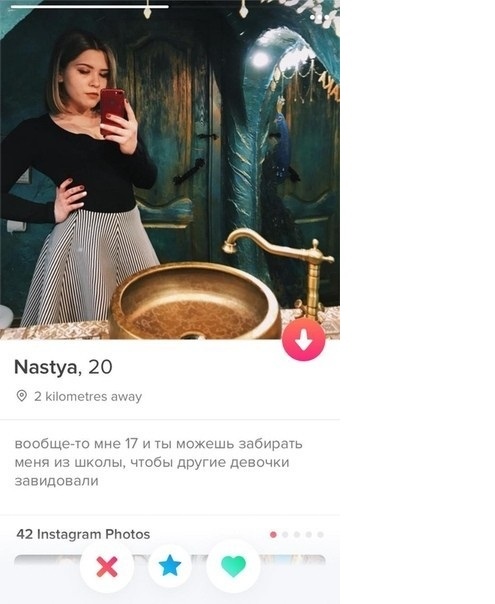Open the three-dot options menu
This screenshot has height=604, width=495.
click(x=319, y=17)
